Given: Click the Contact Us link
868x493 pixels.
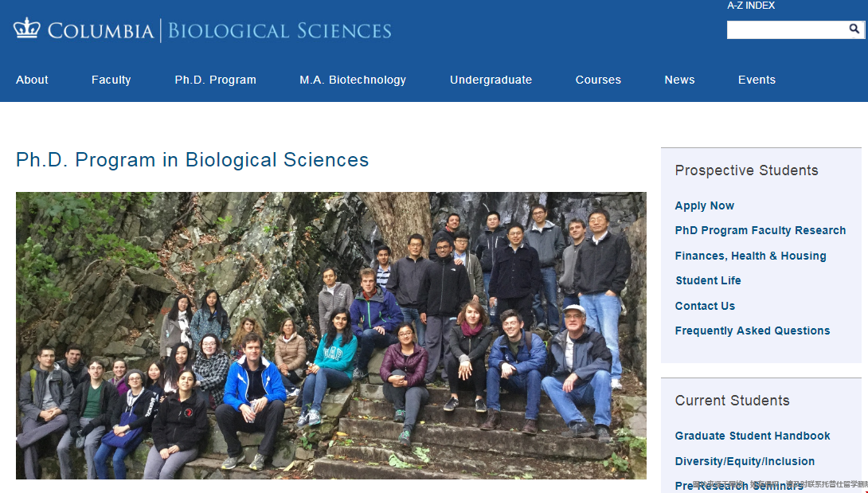Looking at the screenshot, I should [705, 306].
